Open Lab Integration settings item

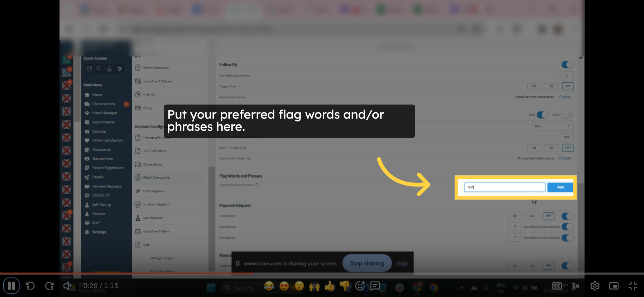click(169, 218)
